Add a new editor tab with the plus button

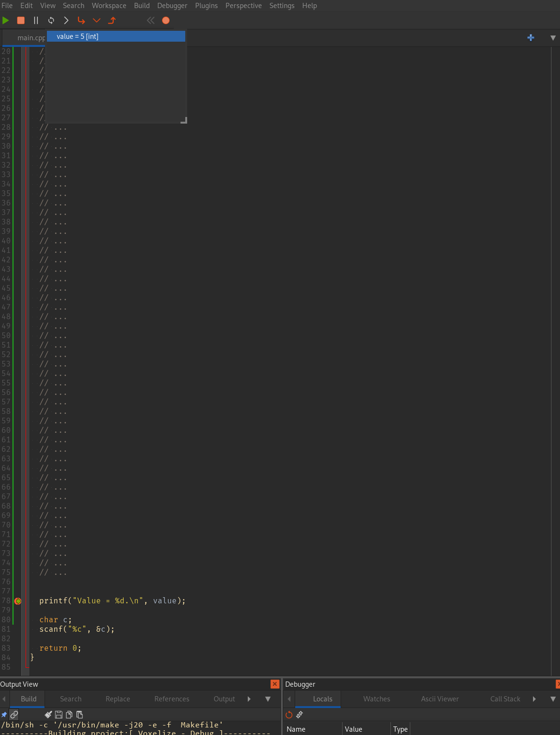tap(531, 38)
